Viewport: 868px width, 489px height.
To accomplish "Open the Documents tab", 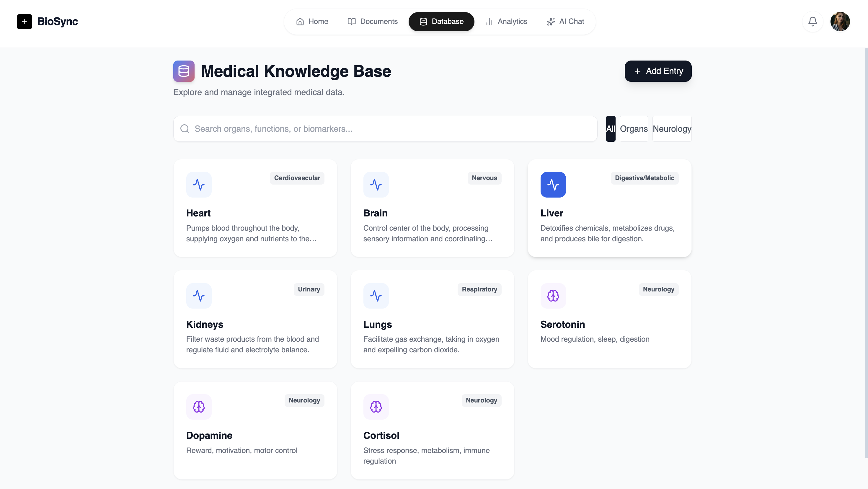I will (x=372, y=22).
